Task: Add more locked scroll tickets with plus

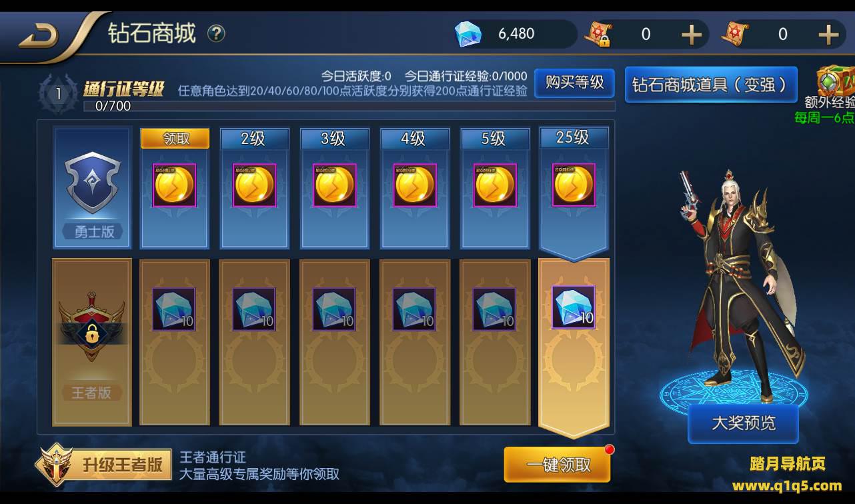Action: point(692,34)
